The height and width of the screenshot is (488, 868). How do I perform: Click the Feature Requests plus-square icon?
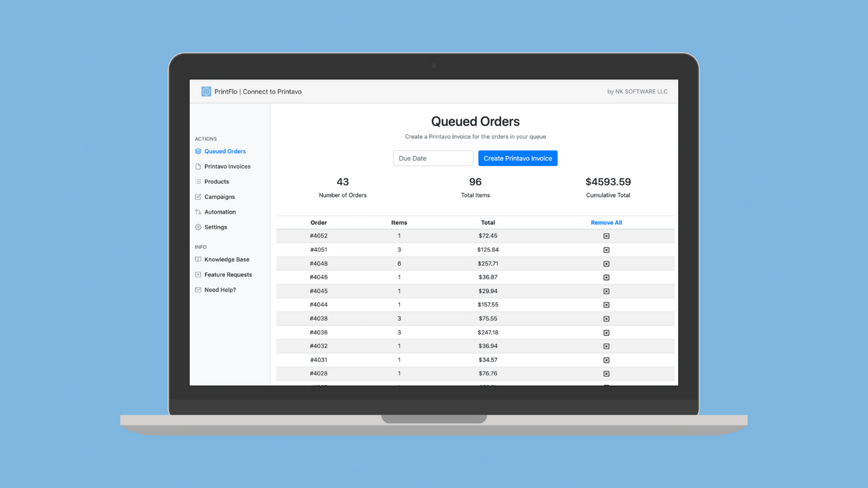197,274
